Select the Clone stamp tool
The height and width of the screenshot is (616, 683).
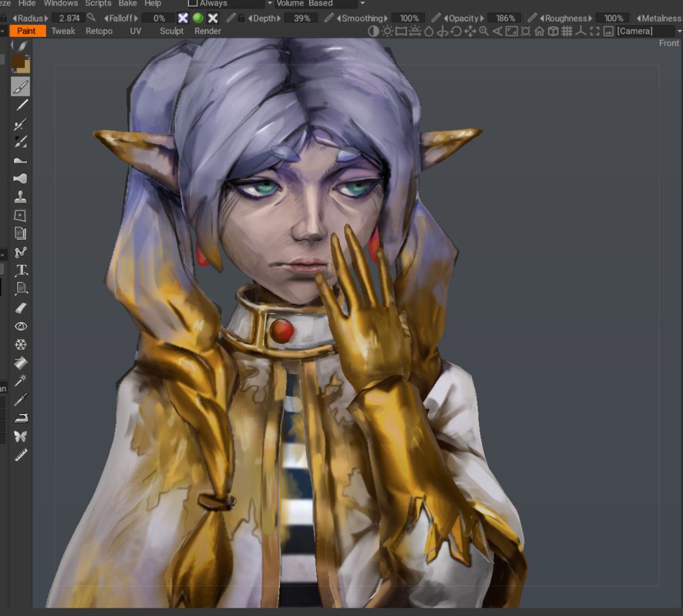20,197
